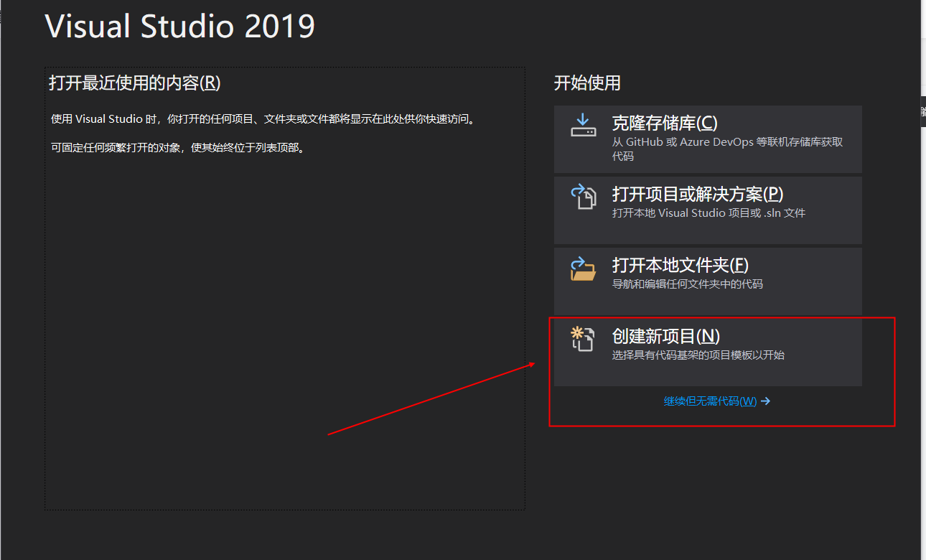Click text 打开本地 Visual Studio 项目或 .sln 文件
This screenshot has height=560, width=926.
[x=708, y=213]
